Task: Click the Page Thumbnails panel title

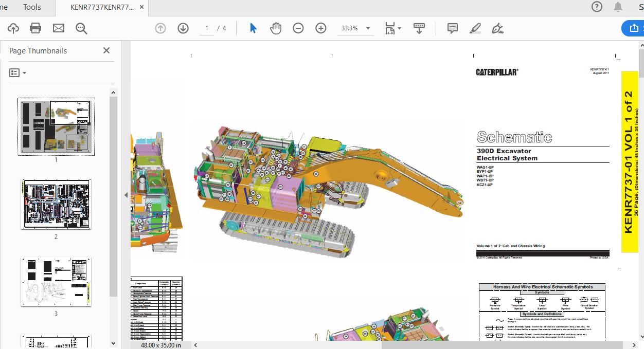Action: pyautogui.click(x=38, y=50)
